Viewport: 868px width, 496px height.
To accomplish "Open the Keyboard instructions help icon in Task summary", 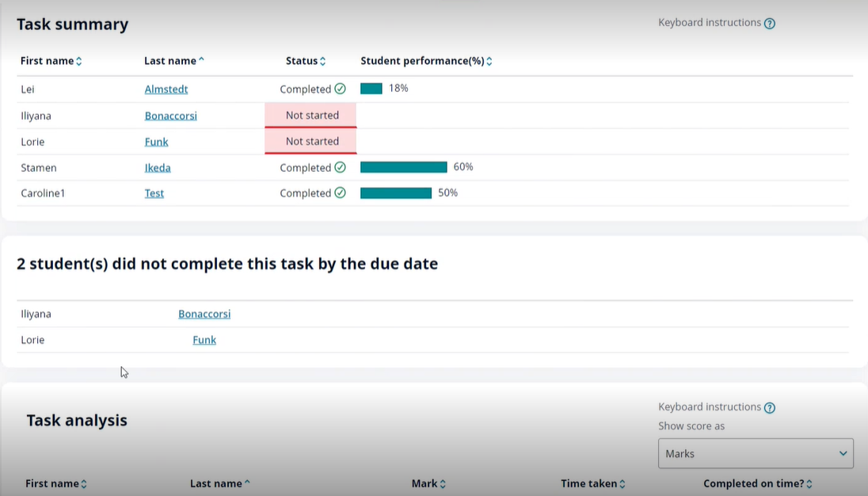I will (x=769, y=22).
